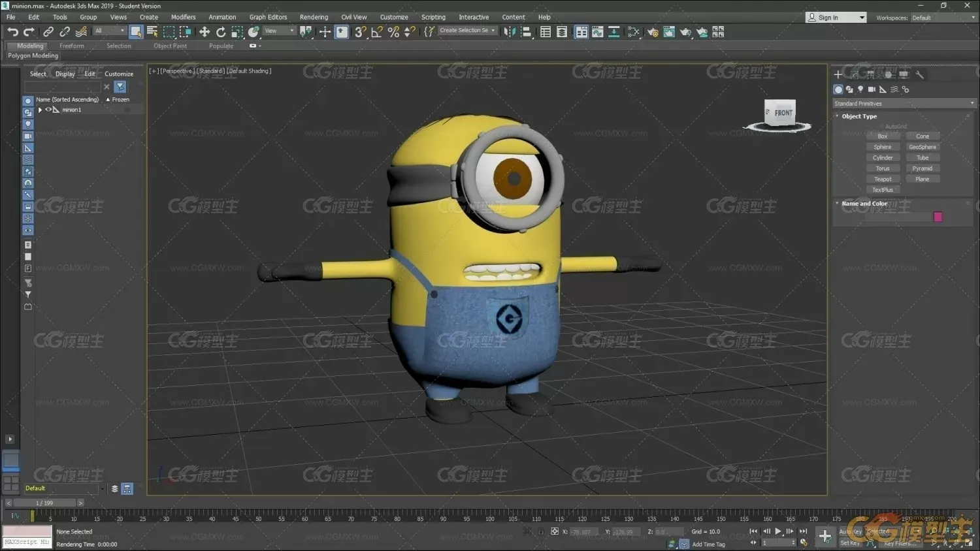Screen dimensions: 980x551
Task: Open the Rendering menu
Action: (x=314, y=17)
